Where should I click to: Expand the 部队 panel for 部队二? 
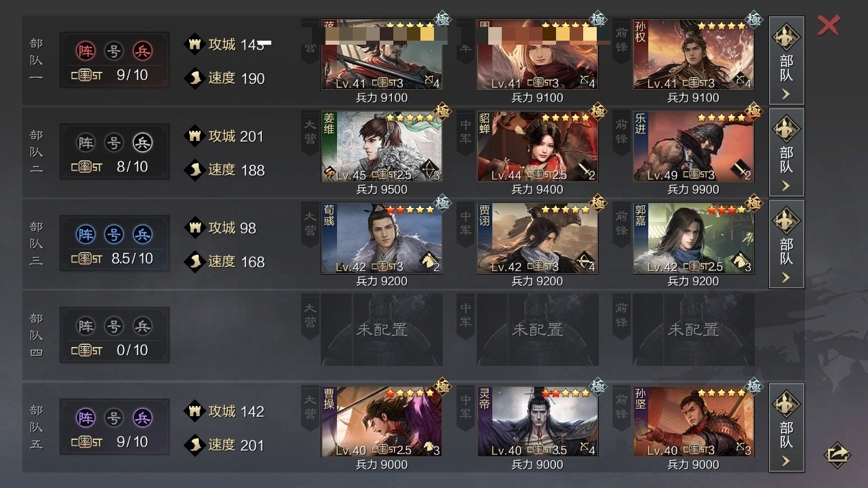(787, 152)
